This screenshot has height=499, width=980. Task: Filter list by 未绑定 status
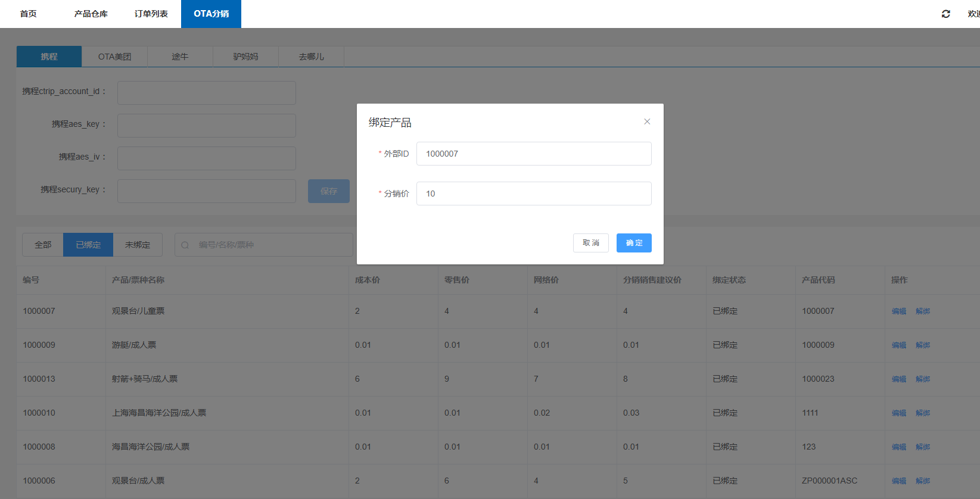[138, 245]
